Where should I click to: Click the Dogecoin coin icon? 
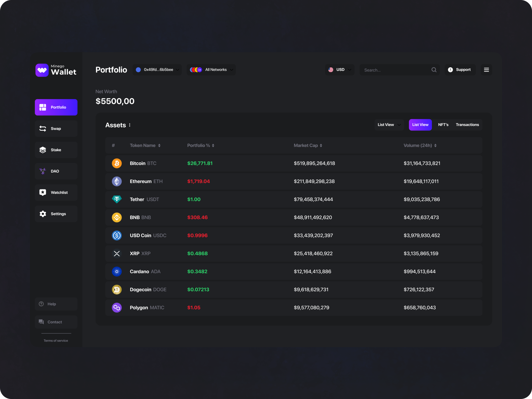[x=117, y=289]
